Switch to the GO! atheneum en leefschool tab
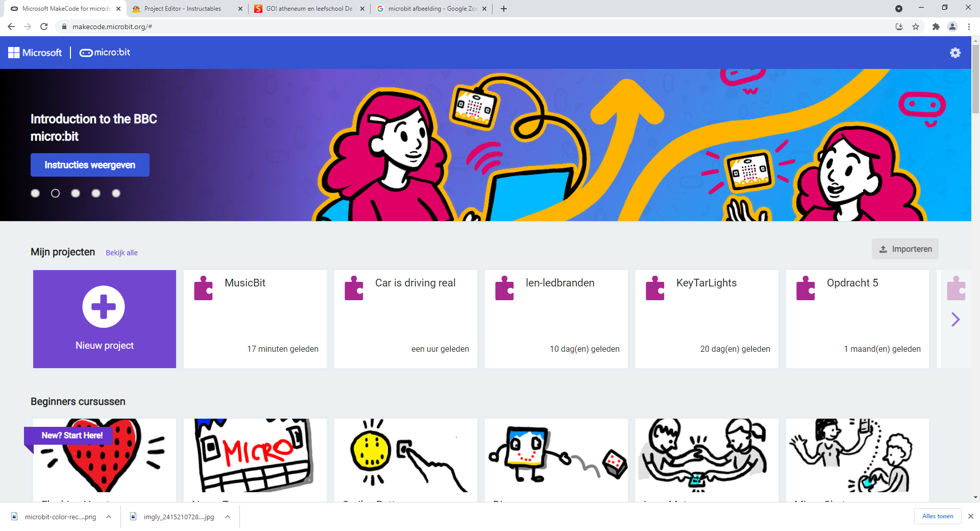 click(309, 9)
